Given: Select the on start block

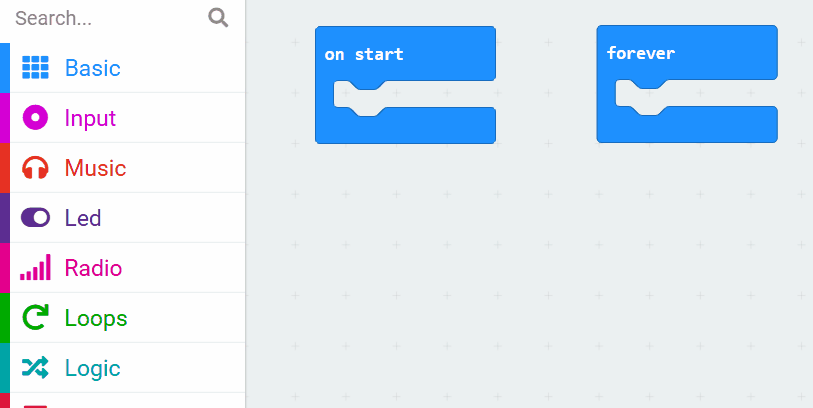Looking at the screenshot, I should coord(364,54).
